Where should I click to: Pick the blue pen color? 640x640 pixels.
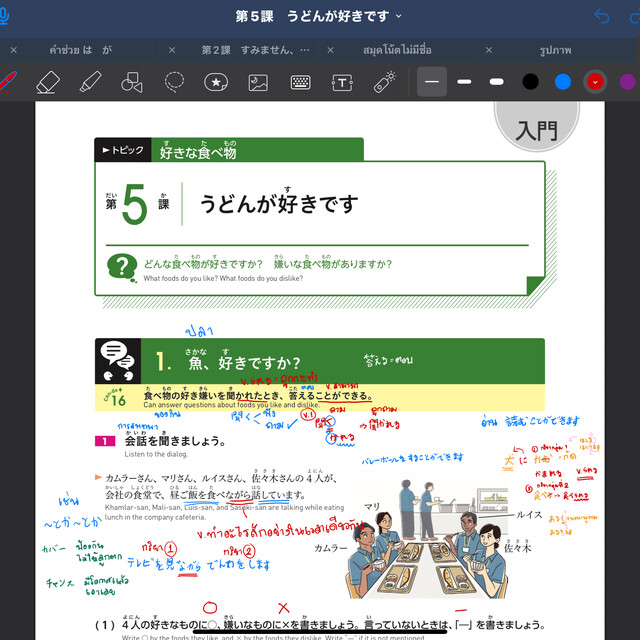coord(563,81)
